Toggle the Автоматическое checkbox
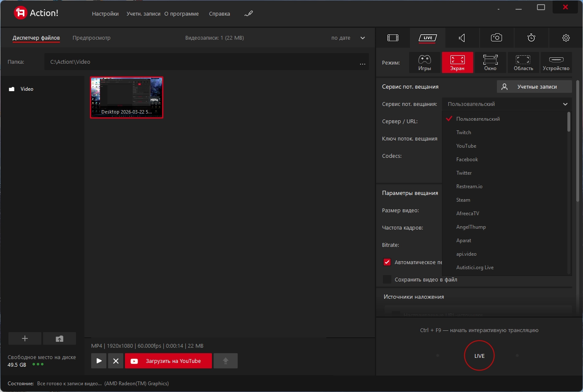The height and width of the screenshot is (392, 583). [x=387, y=262]
